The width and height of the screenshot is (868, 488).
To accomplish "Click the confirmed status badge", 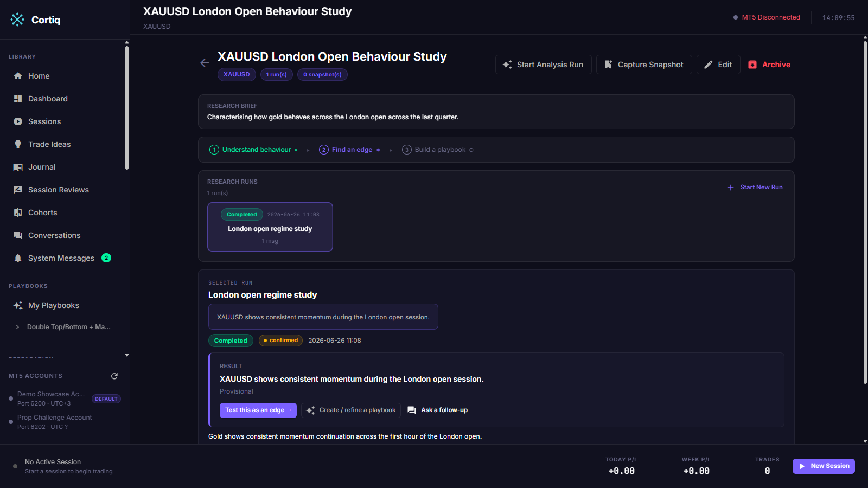I will (x=280, y=341).
